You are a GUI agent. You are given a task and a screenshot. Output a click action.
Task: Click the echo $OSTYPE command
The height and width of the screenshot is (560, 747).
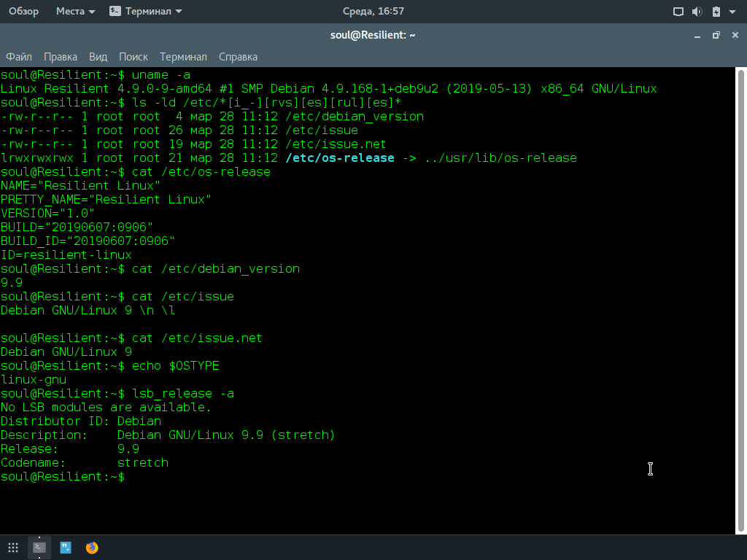pos(176,366)
